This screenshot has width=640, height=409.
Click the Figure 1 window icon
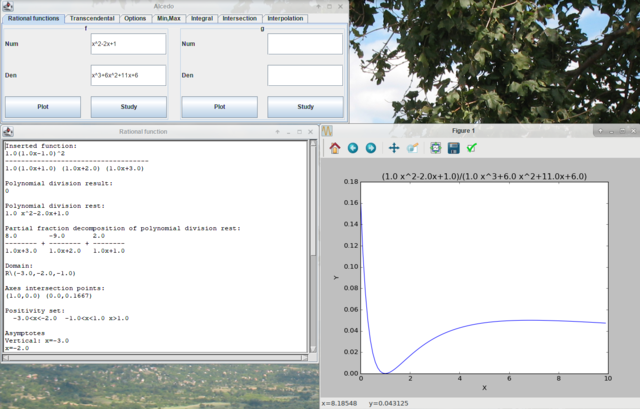click(x=327, y=131)
